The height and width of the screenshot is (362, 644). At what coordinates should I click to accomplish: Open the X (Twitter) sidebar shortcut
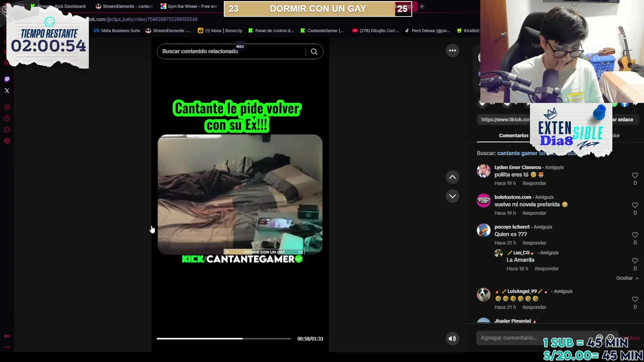(7, 90)
